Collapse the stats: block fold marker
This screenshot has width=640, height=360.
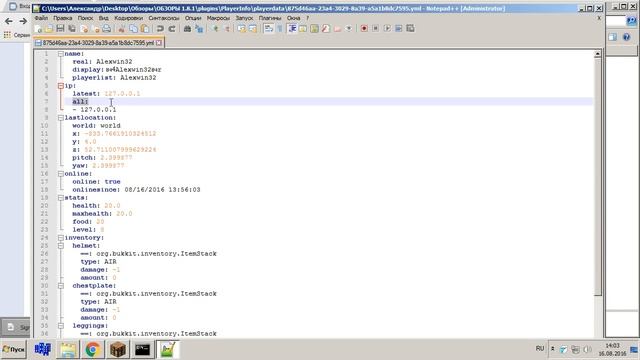point(60,198)
